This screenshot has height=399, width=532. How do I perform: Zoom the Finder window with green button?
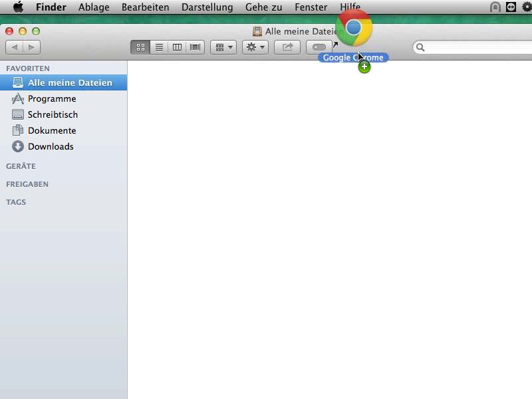pyautogui.click(x=36, y=31)
